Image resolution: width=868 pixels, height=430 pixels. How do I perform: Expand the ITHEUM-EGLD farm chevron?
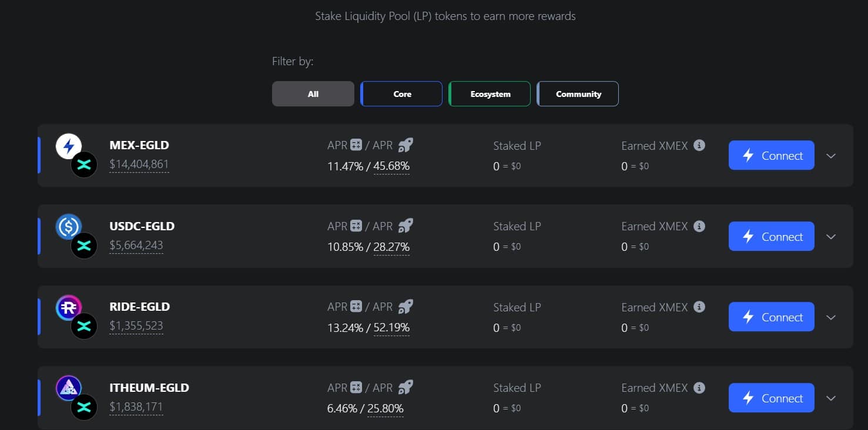831,398
